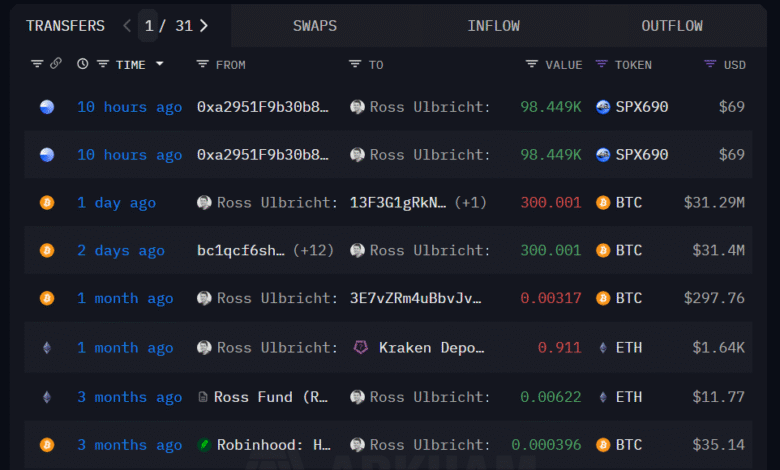Toggle the clock time-format icon
Screen dimensions: 780x470
83,64
